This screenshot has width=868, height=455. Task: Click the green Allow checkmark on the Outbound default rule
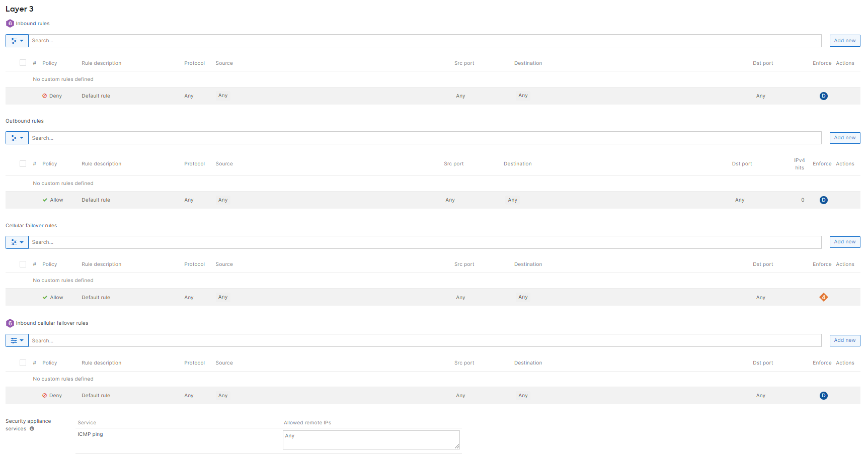click(45, 200)
